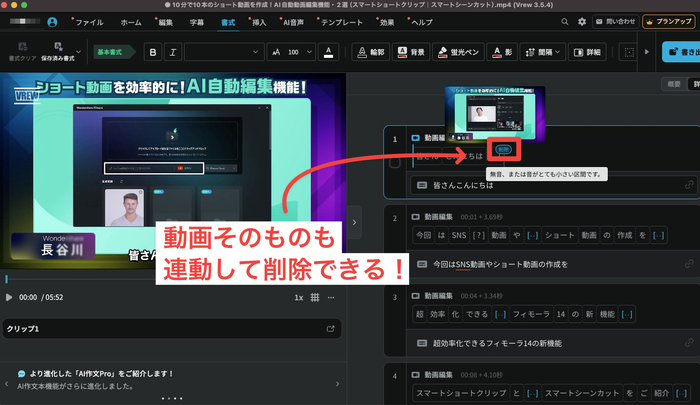Toggle bold formatting
This screenshot has width=700, height=405.
pyautogui.click(x=153, y=52)
